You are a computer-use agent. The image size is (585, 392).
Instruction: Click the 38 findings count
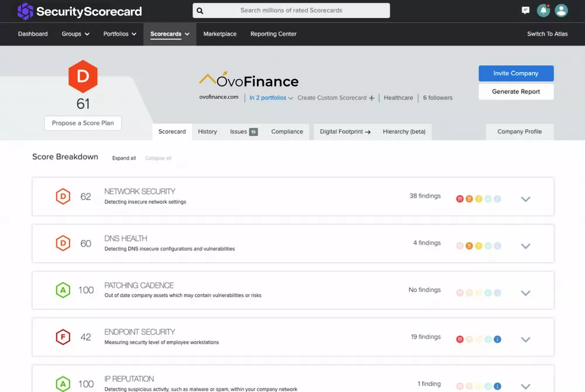pyautogui.click(x=425, y=196)
